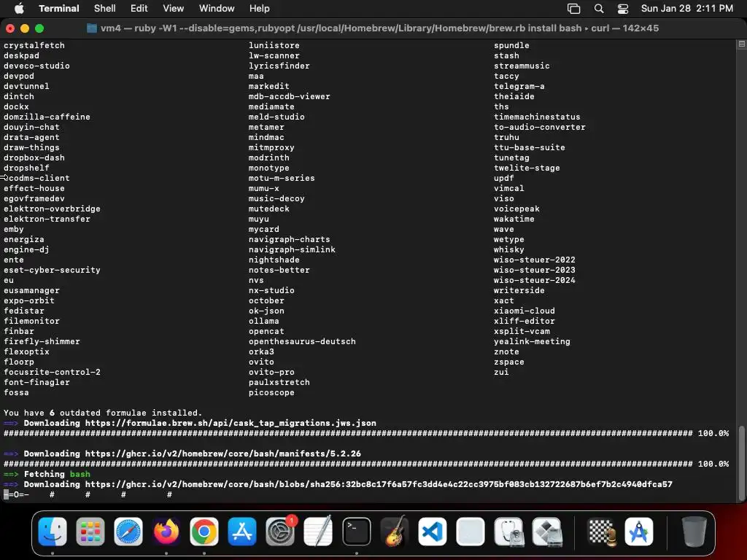Open the Help menu
Image resolution: width=747 pixels, height=560 pixels.
point(259,8)
